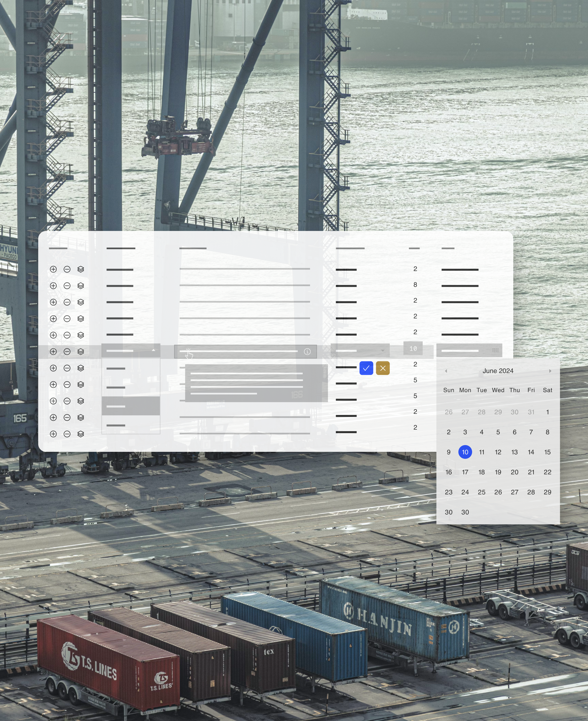Click the quantity field showing 10

click(413, 349)
